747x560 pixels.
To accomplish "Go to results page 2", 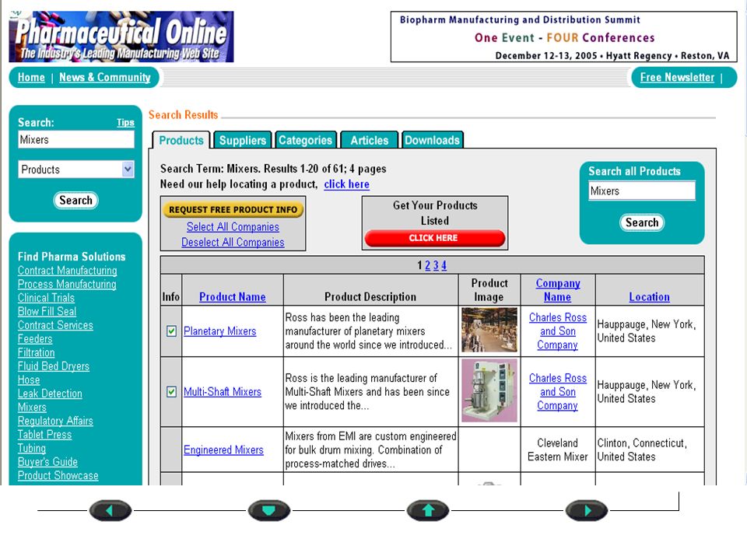I will click(428, 265).
